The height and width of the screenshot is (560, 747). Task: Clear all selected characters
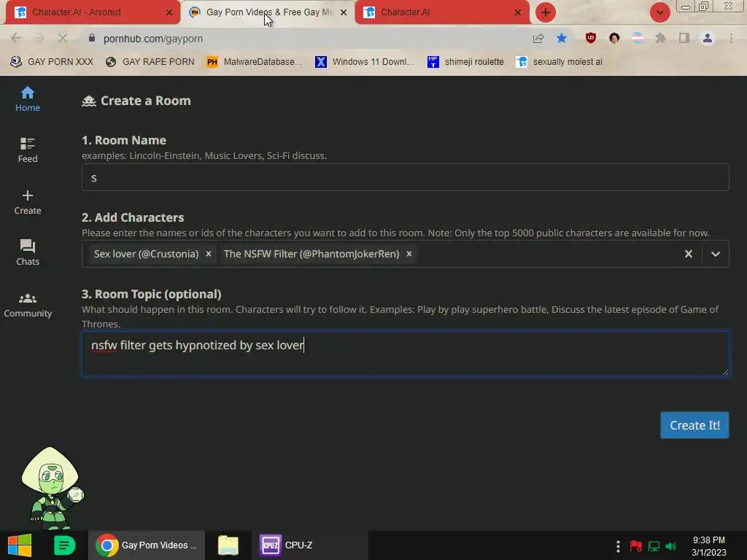pyautogui.click(x=689, y=254)
